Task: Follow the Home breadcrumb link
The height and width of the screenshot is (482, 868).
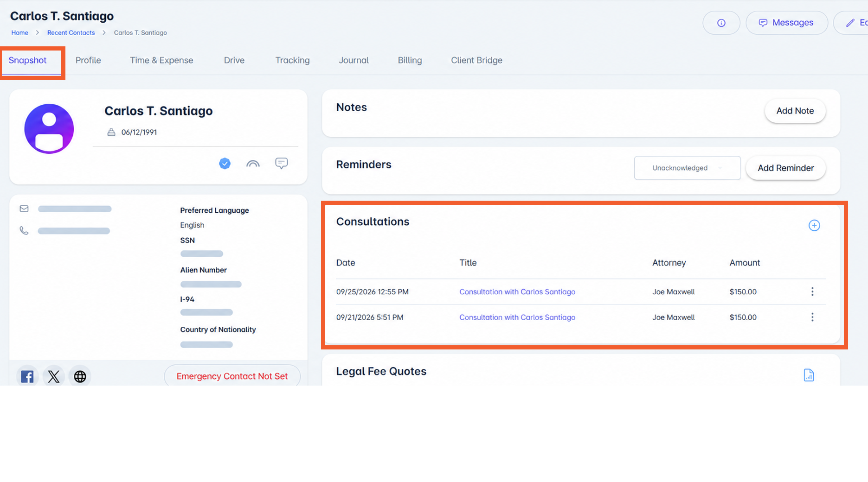Action: (19, 33)
